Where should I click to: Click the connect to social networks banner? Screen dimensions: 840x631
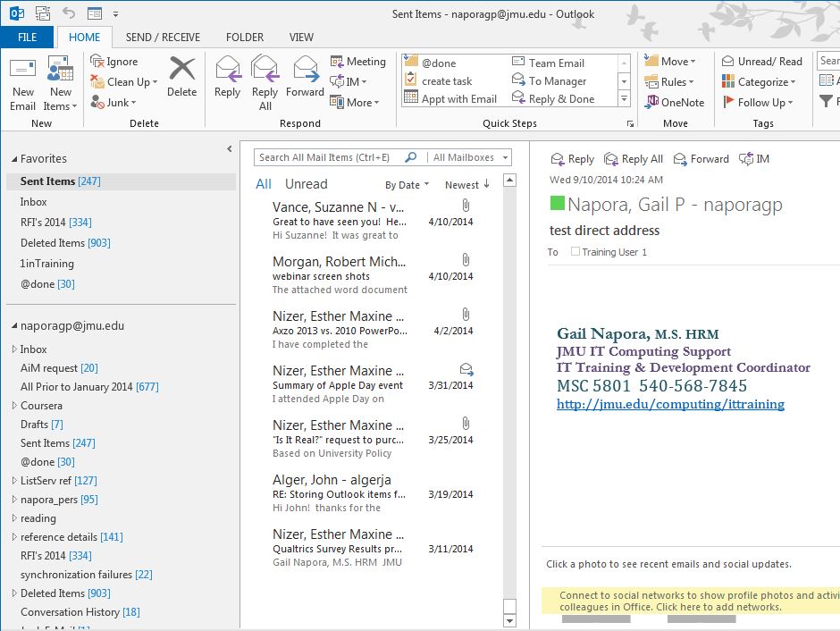(x=691, y=601)
